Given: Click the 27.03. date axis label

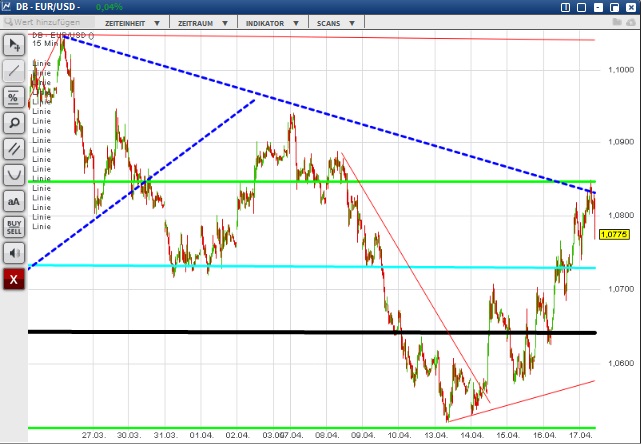Looking at the screenshot, I should click(94, 435).
